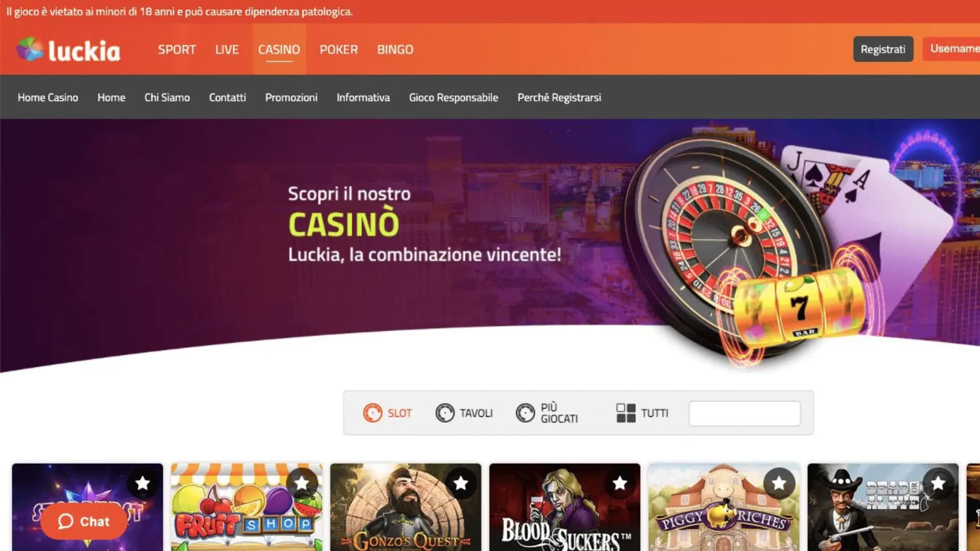Viewport: 980px width, 551px height.
Task: Show all games with Tutti grid icon
Action: [626, 413]
